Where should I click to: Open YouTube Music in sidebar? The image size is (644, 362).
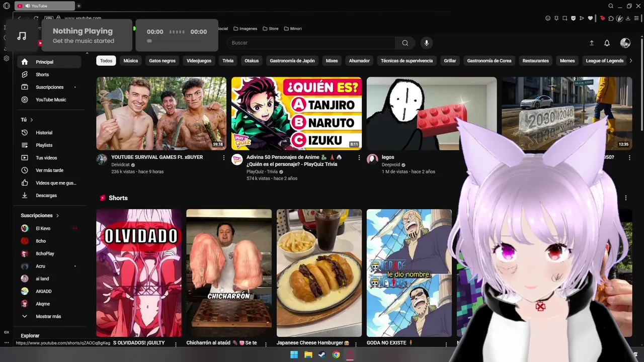pos(49,100)
